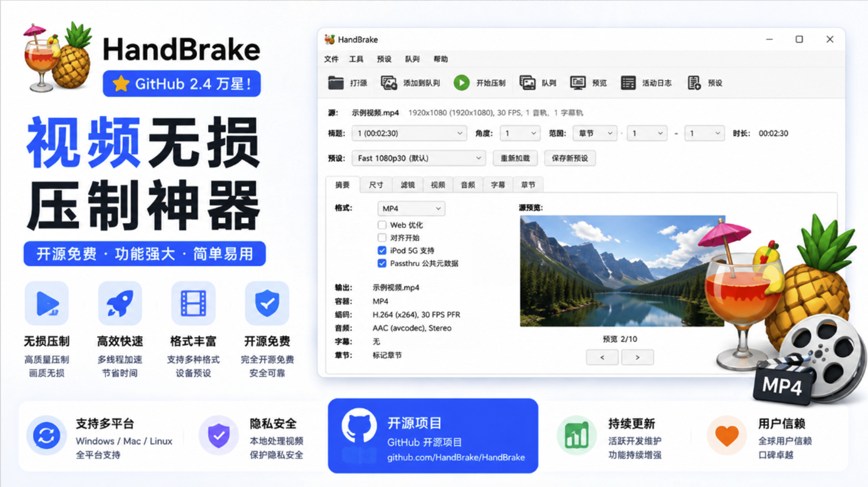Toggle Passthru 公共元数据 checkbox
This screenshot has width=868, height=487.
coord(382,263)
